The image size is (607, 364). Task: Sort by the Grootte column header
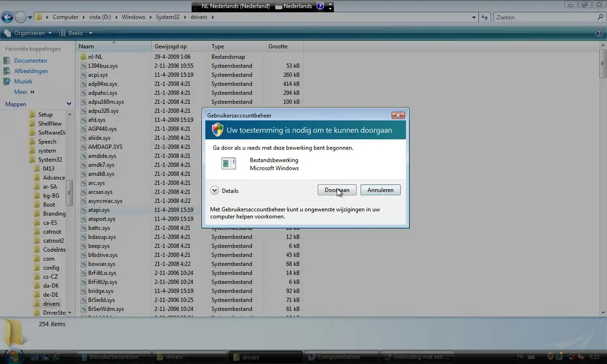point(285,46)
